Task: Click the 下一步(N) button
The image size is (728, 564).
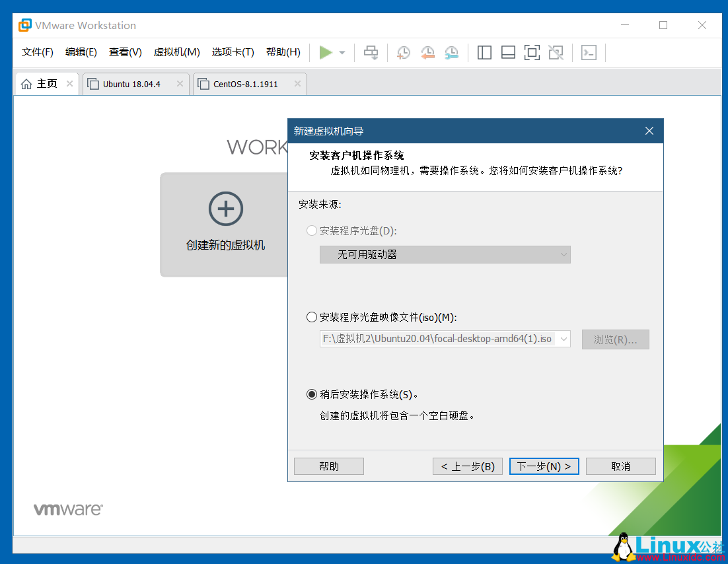Action: pos(544,466)
